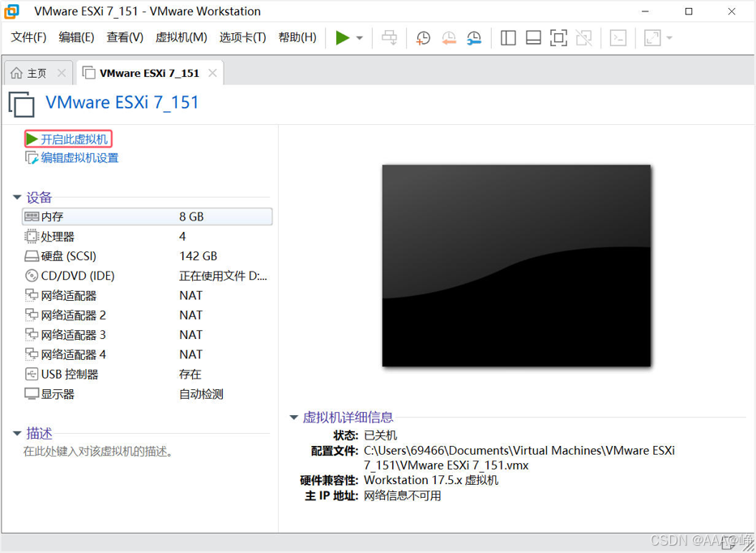This screenshot has width=756, height=553.
Task: Select the USB 控制器 row
Action: [x=147, y=375]
